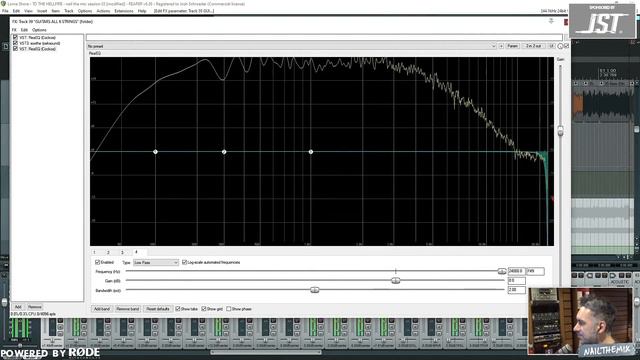Click the Remove band button
This screenshot has height=360, width=640.
[x=128, y=309]
